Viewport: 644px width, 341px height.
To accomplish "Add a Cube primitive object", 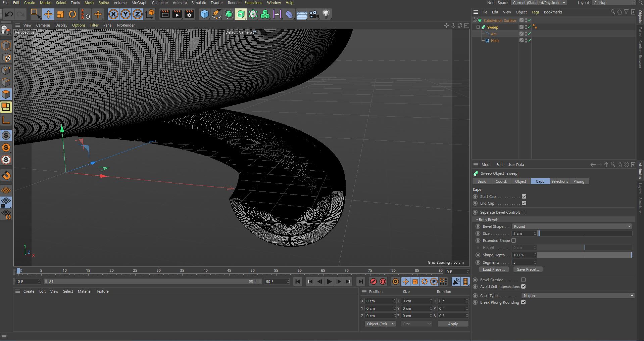I will [x=204, y=14].
